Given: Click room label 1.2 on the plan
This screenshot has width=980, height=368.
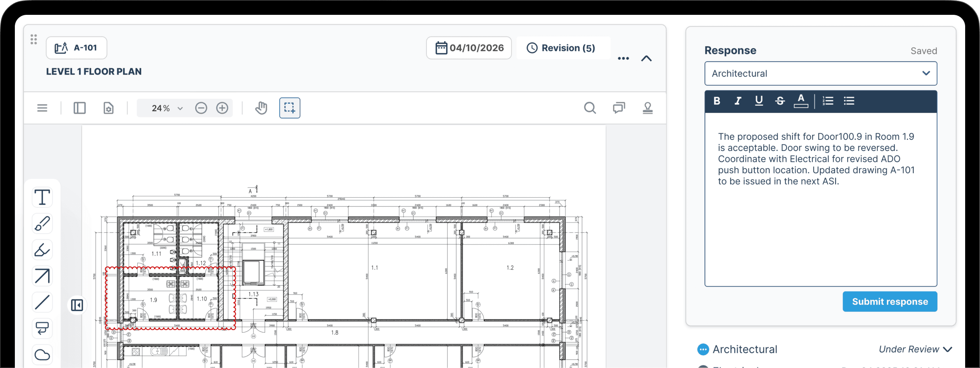Looking at the screenshot, I should 510,267.
